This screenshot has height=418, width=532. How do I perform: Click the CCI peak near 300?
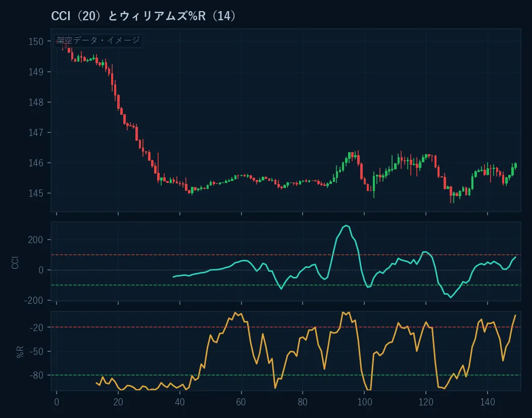tap(346, 225)
